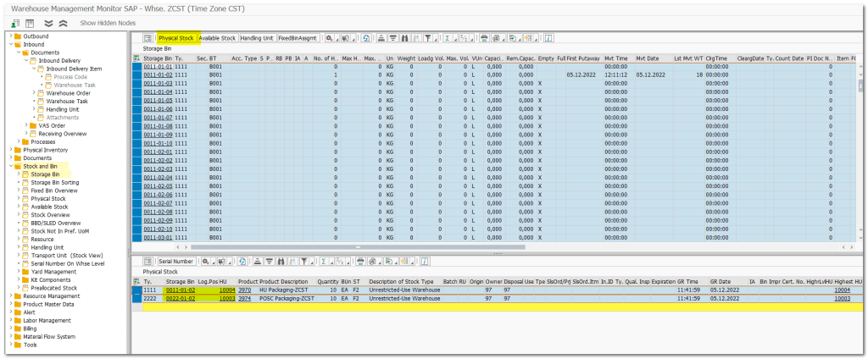Click the sum total icon in upper toolbar
This screenshot has height=359, width=868.
[449, 38]
